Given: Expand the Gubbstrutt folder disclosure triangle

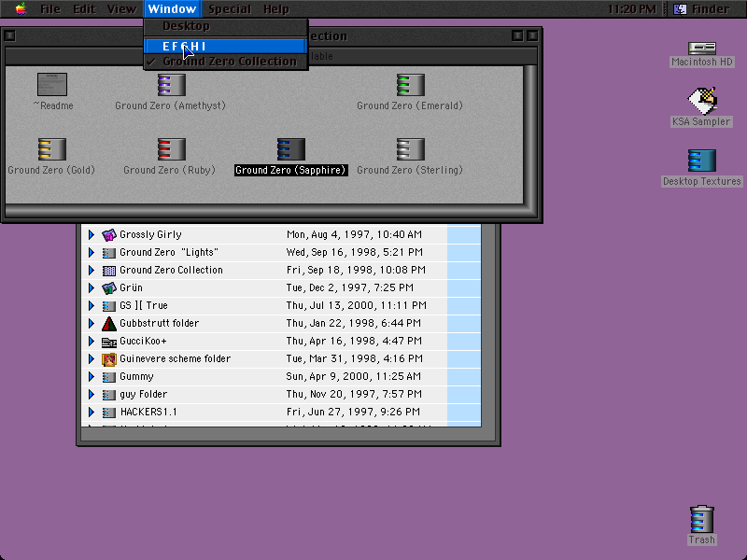Looking at the screenshot, I should tap(91, 323).
